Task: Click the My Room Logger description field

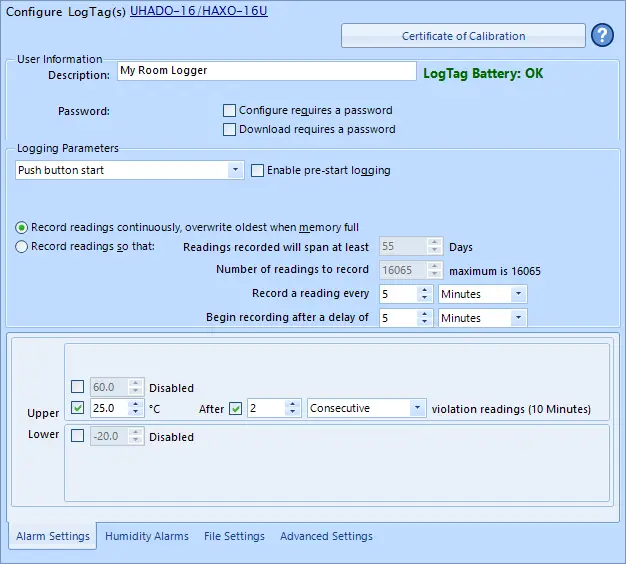Action: (265, 71)
